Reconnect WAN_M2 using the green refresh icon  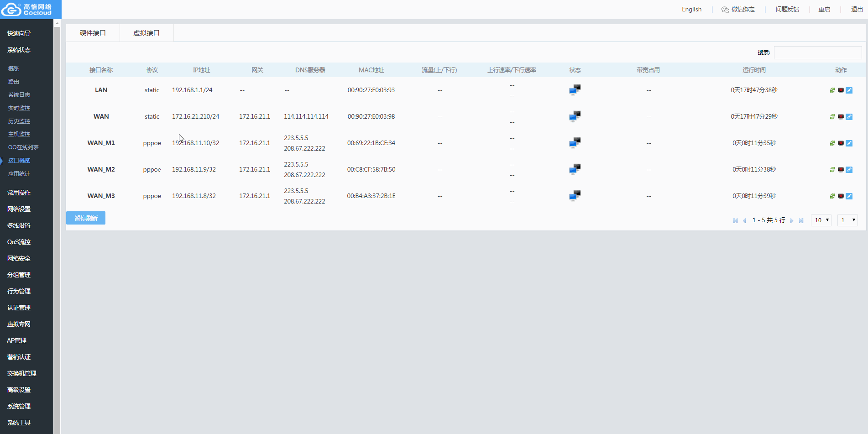tap(832, 170)
